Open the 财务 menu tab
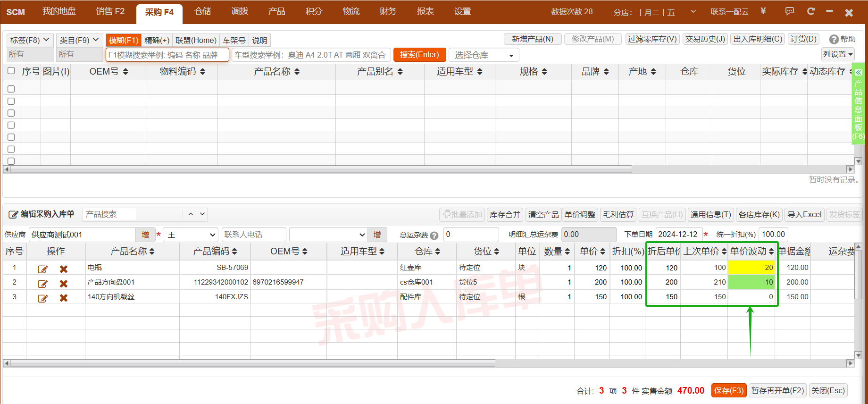The image size is (868, 404). 388,11
